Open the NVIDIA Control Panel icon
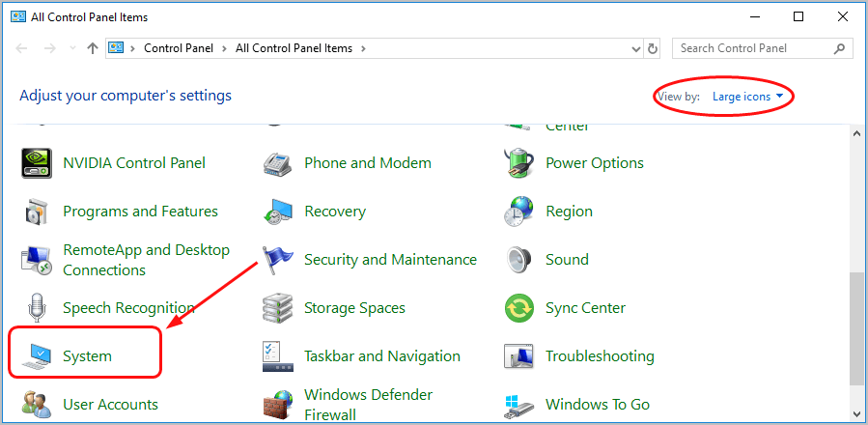 pyautogui.click(x=37, y=163)
